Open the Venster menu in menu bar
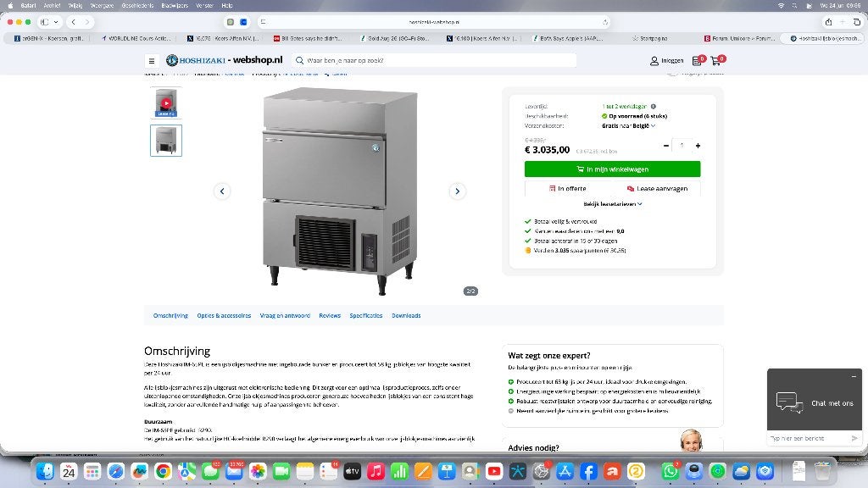The image size is (868, 488). click(x=205, y=6)
